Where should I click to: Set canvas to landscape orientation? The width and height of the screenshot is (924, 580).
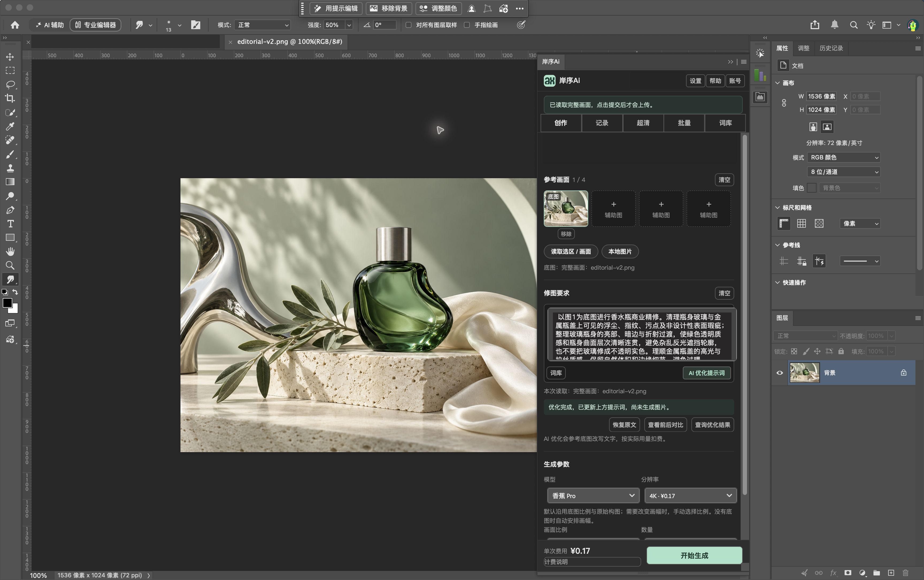pyautogui.click(x=827, y=127)
